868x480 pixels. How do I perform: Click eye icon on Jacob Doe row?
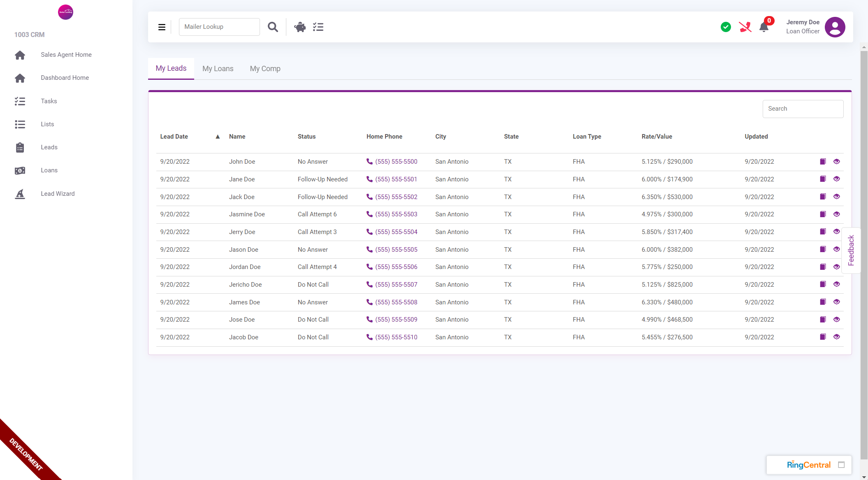coord(836,337)
